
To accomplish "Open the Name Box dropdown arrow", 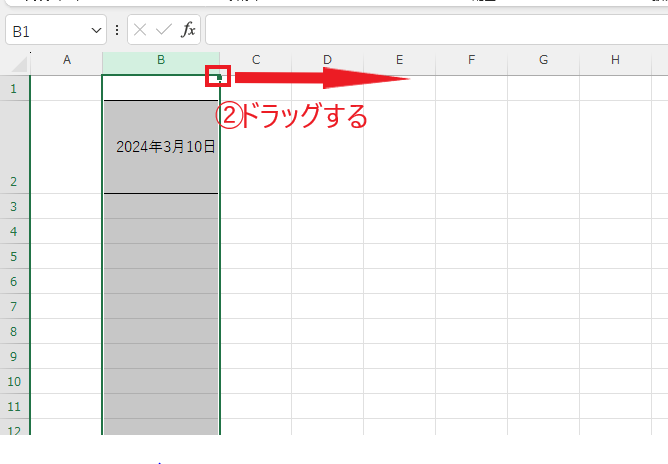I will (96, 30).
